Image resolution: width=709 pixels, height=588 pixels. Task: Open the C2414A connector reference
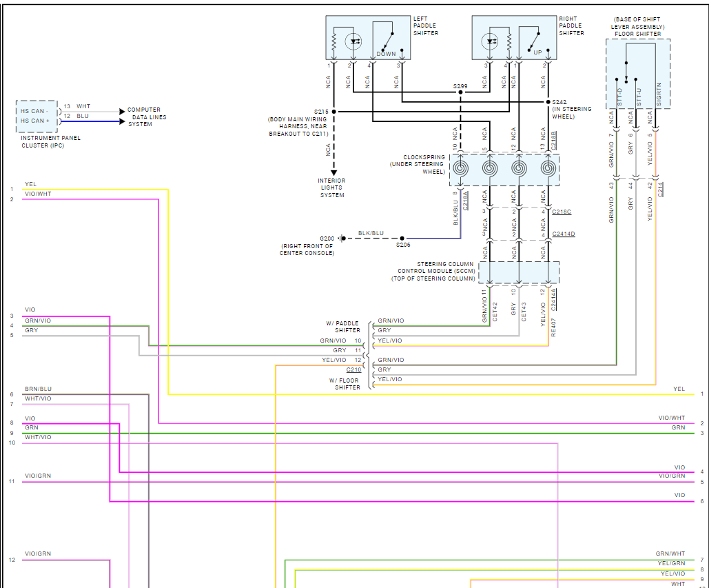[x=553, y=299]
